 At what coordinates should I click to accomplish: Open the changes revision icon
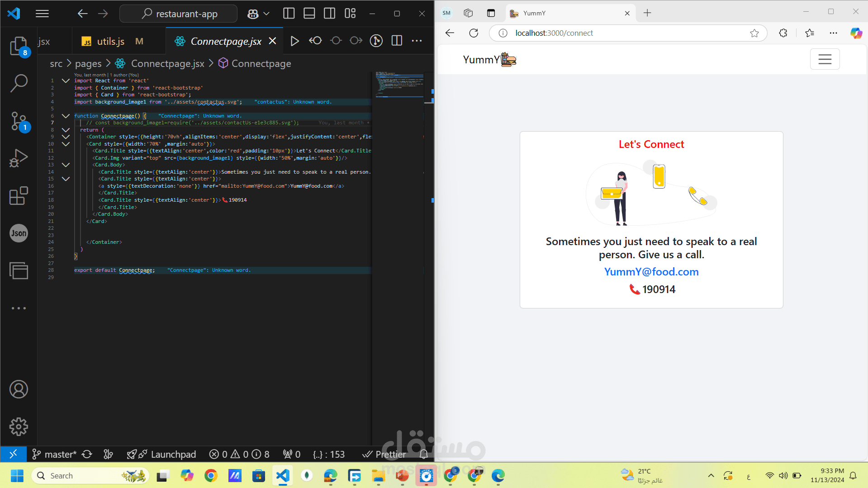(x=315, y=41)
